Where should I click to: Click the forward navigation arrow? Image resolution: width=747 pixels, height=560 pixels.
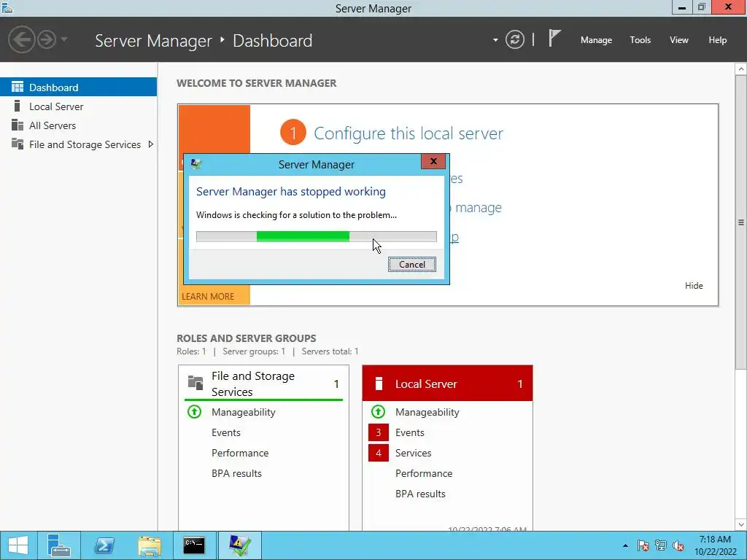47,39
